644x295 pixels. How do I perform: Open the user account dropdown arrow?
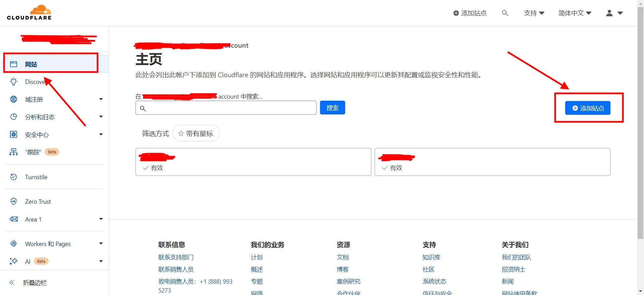(620, 13)
